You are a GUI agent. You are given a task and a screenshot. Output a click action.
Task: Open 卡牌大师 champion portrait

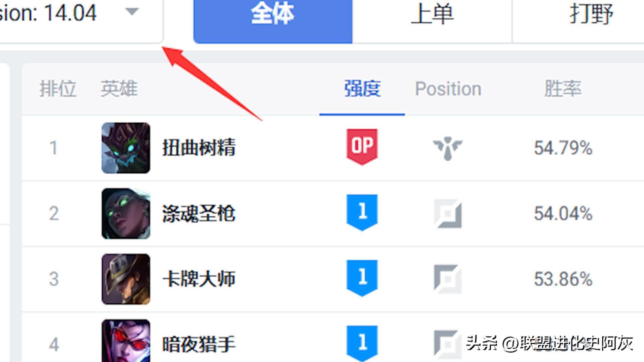pyautogui.click(x=126, y=279)
